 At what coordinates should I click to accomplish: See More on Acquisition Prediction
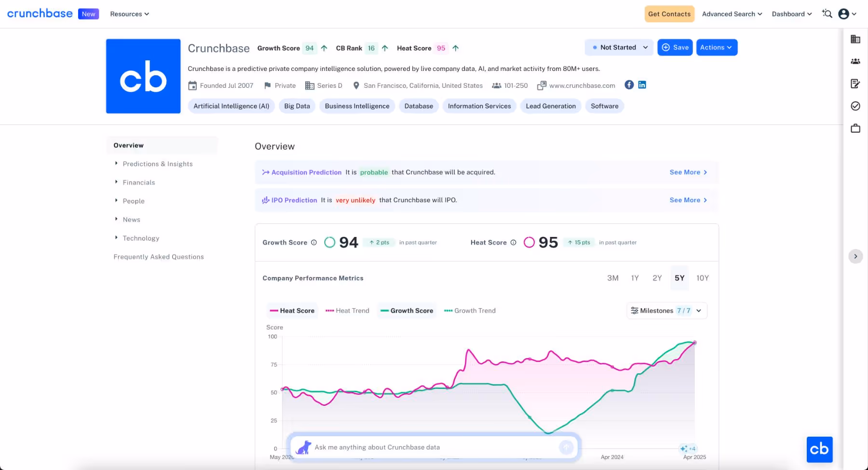tap(689, 172)
